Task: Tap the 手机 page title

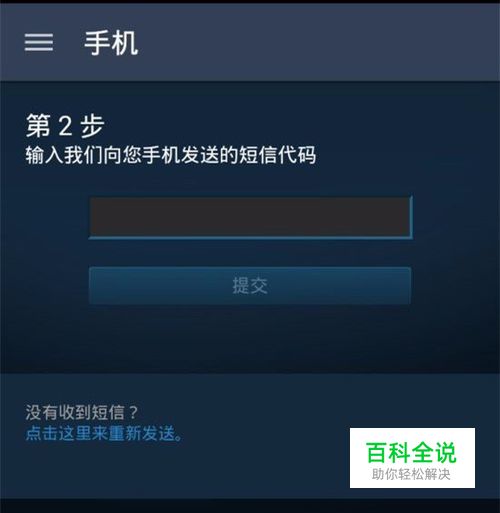Action: coord(111,43)
